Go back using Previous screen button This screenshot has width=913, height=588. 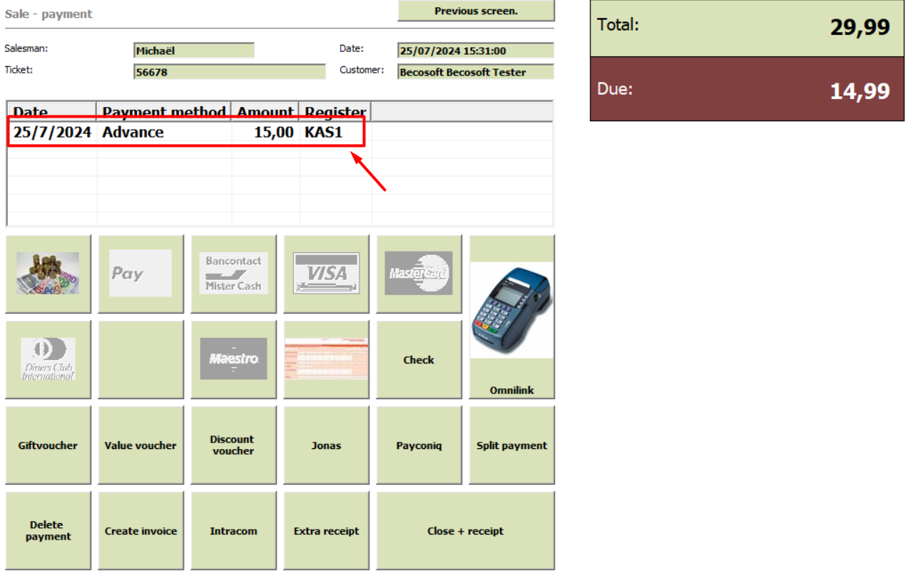(476, 11)
